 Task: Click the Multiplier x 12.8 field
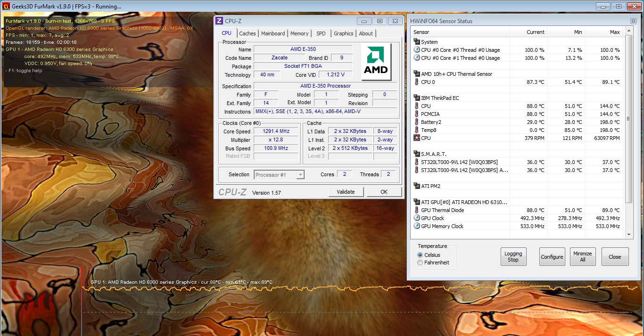click(x=276, y=140)
